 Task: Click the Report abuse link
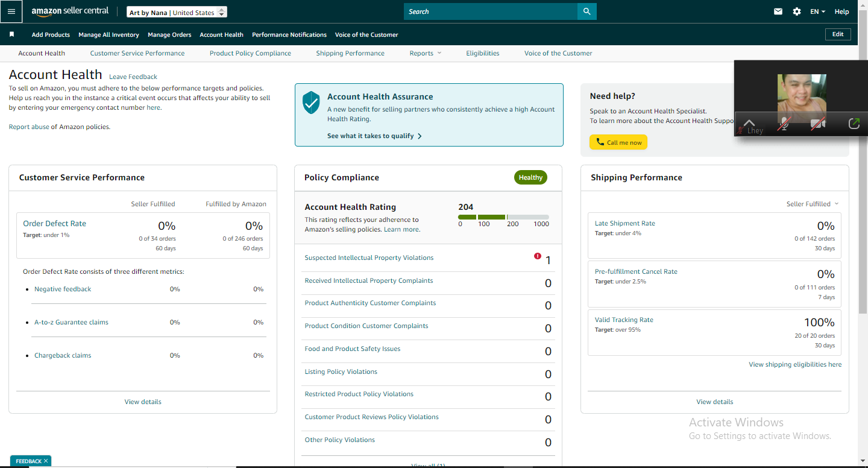[29, 127]
